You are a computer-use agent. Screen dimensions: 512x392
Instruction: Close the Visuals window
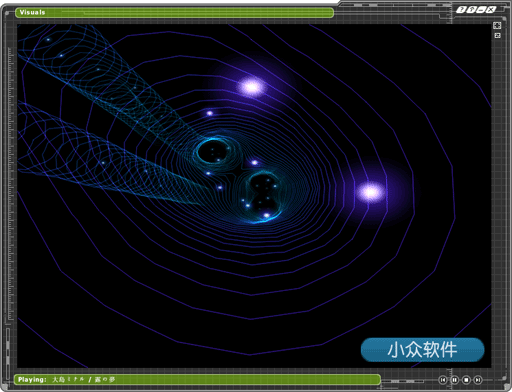tap(490, 10)
